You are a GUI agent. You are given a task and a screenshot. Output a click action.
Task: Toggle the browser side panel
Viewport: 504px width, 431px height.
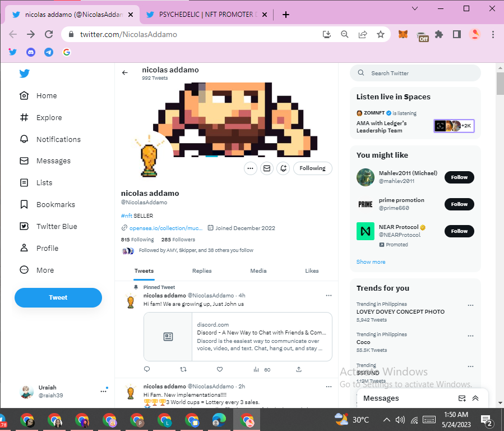click(x=457, y=34)
